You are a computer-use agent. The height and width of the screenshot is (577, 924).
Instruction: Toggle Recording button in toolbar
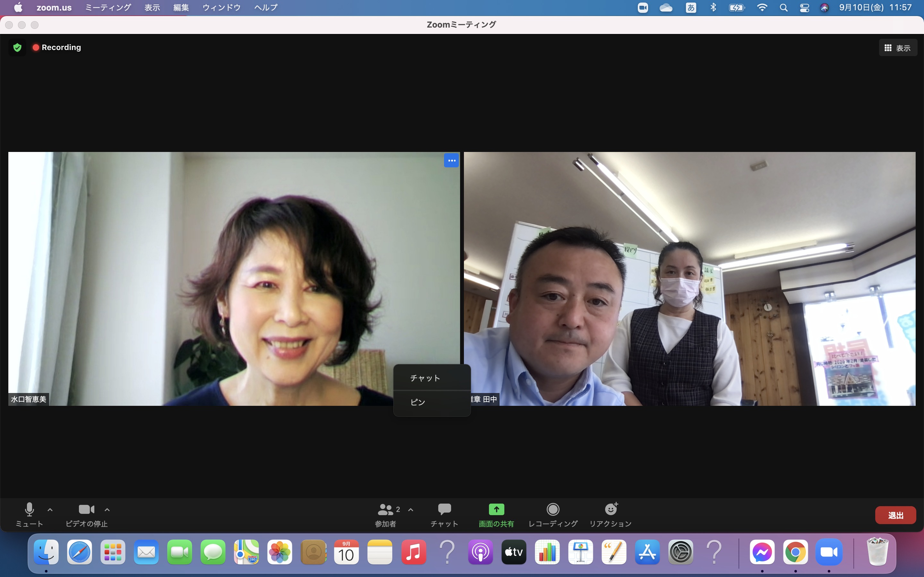(553, 514)
